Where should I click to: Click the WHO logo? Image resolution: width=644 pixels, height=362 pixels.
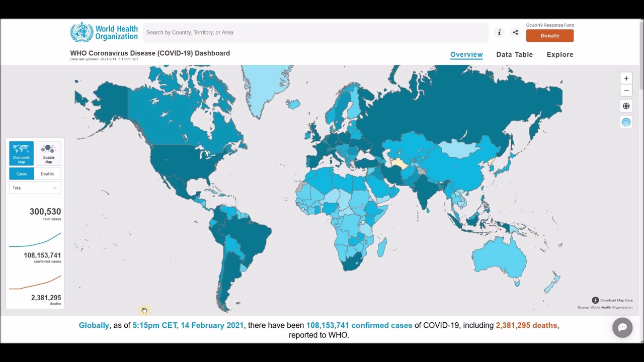point(104,32)
